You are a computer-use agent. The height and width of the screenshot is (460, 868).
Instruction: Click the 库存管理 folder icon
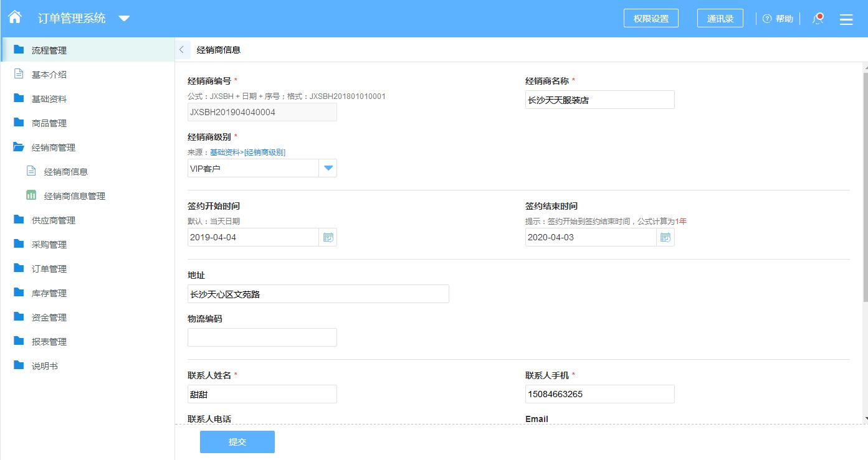click(19, 293)
